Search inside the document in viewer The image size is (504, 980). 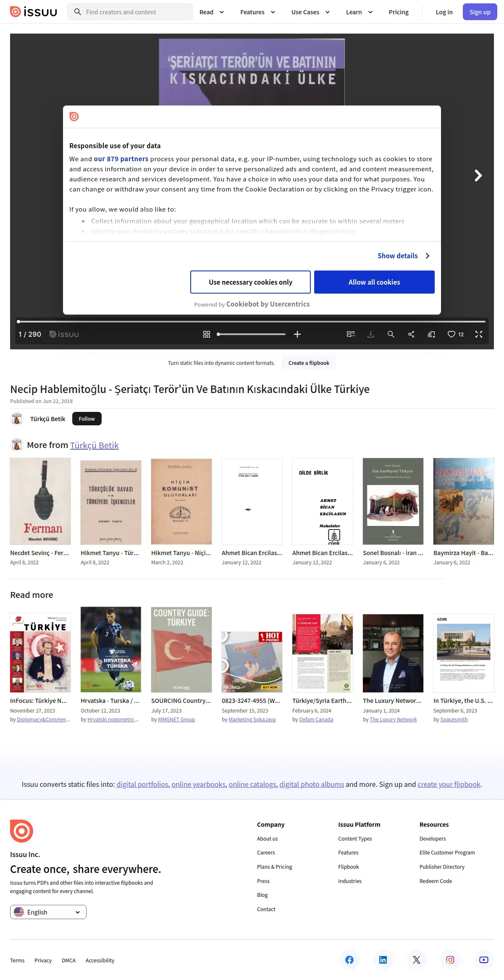coord(391,334)
